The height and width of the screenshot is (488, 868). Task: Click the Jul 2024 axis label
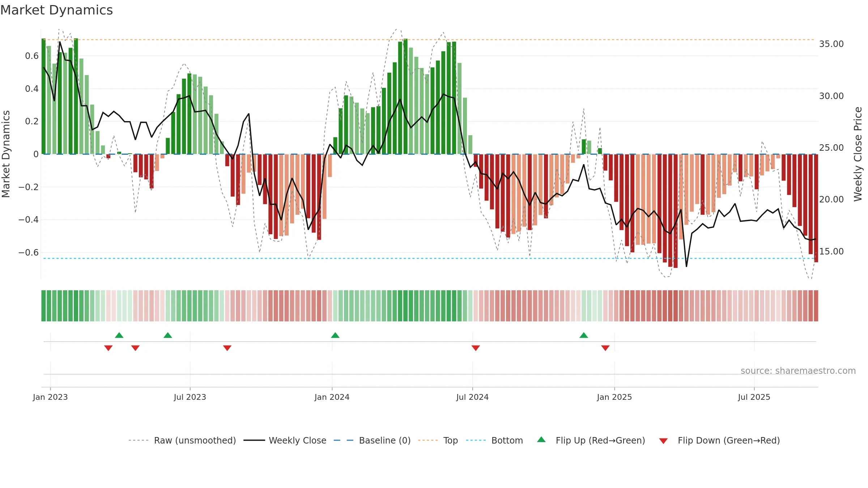point(472,397)
